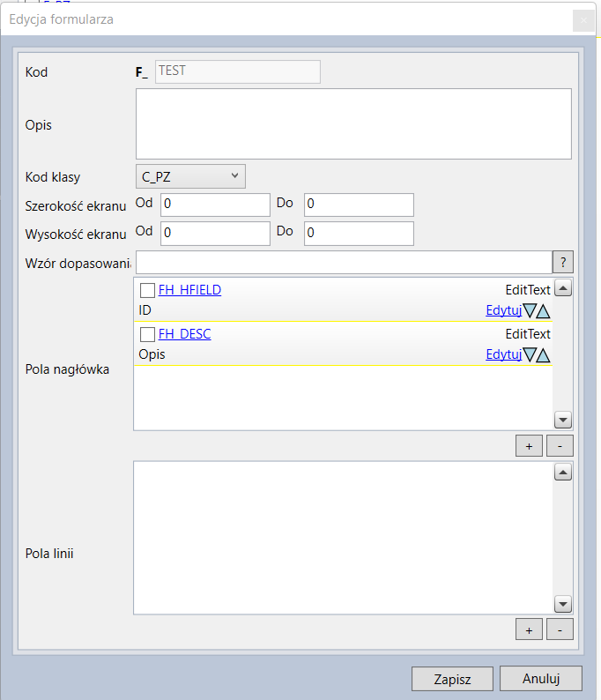This screenshot has height=700, width=601.
Task: Add a line field with the plus button
Action: pyautogui.click(x=529, y=629)
